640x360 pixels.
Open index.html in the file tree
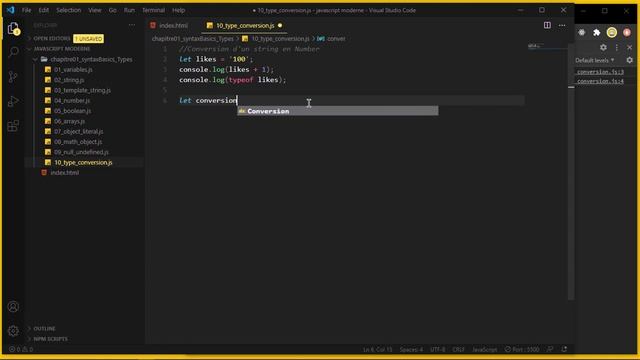point(64,173)
